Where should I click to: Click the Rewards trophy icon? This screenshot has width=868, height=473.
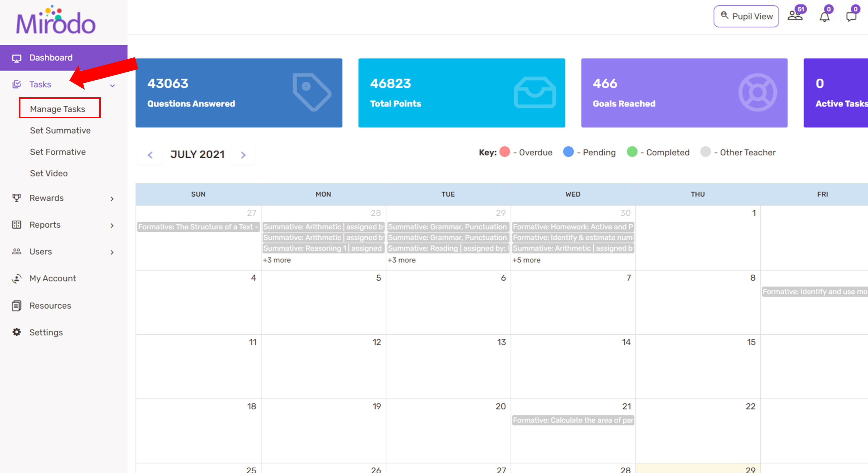(17, 198)
